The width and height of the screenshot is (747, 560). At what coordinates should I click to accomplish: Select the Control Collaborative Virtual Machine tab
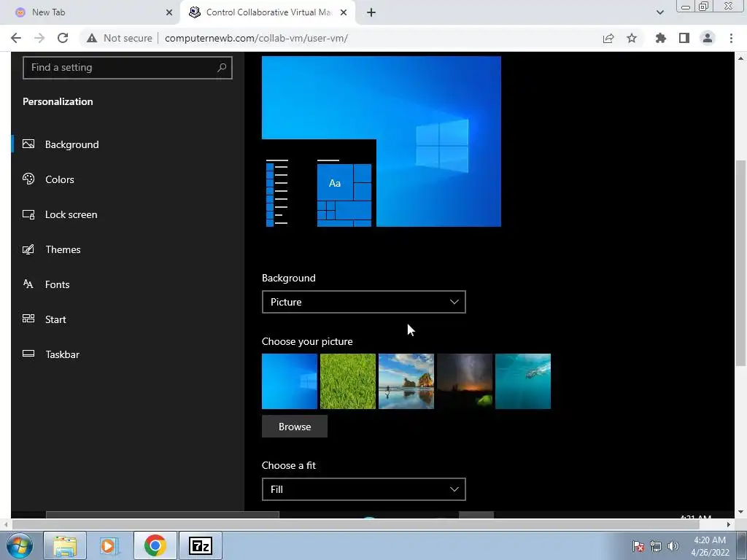tap(269, 12)
